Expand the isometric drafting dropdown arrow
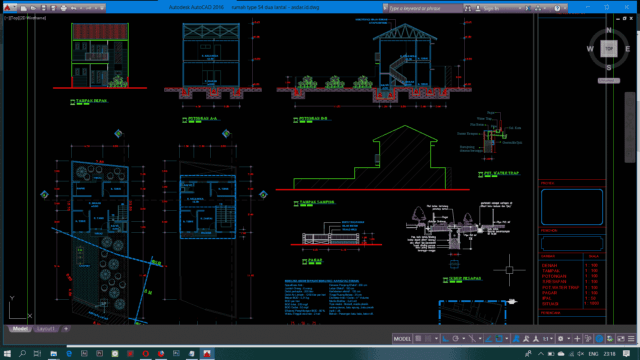Image resolution: width=640 pixels, height=360 pixels. coord(480,339)
